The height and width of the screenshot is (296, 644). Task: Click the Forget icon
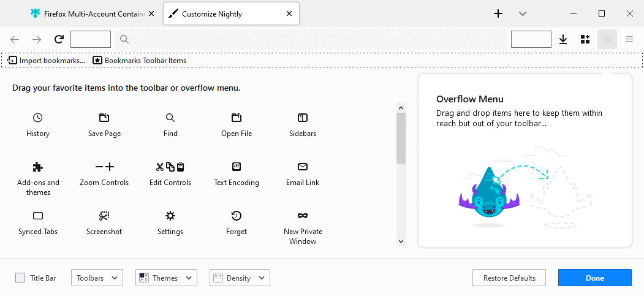pyautogui.click(x=237, y=216)
